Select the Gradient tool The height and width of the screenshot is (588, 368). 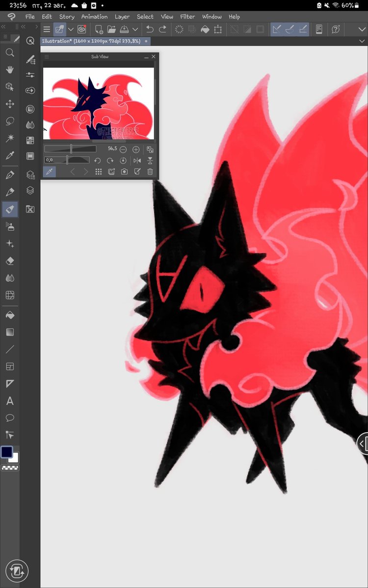point(9,332)
